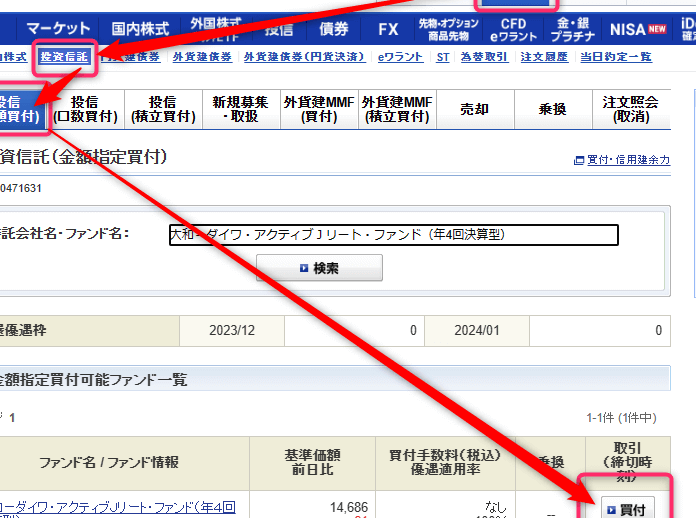Switch to 乗換 tab
Viewport: 696px width, 518px height.
(553, 109)
